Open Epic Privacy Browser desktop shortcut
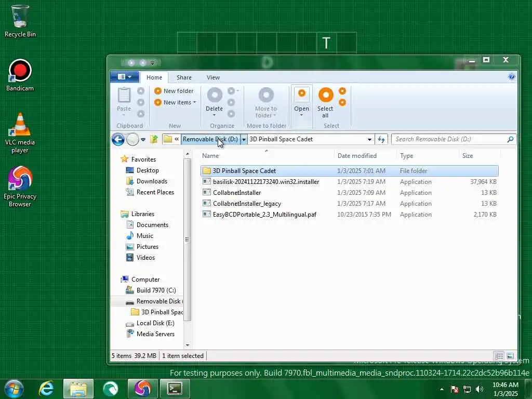 20,187
